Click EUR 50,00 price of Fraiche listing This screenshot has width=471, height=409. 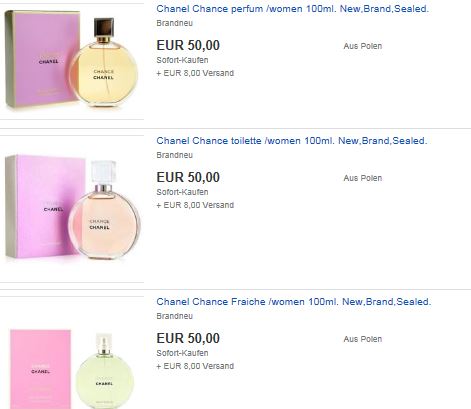[x=188, y=339]
